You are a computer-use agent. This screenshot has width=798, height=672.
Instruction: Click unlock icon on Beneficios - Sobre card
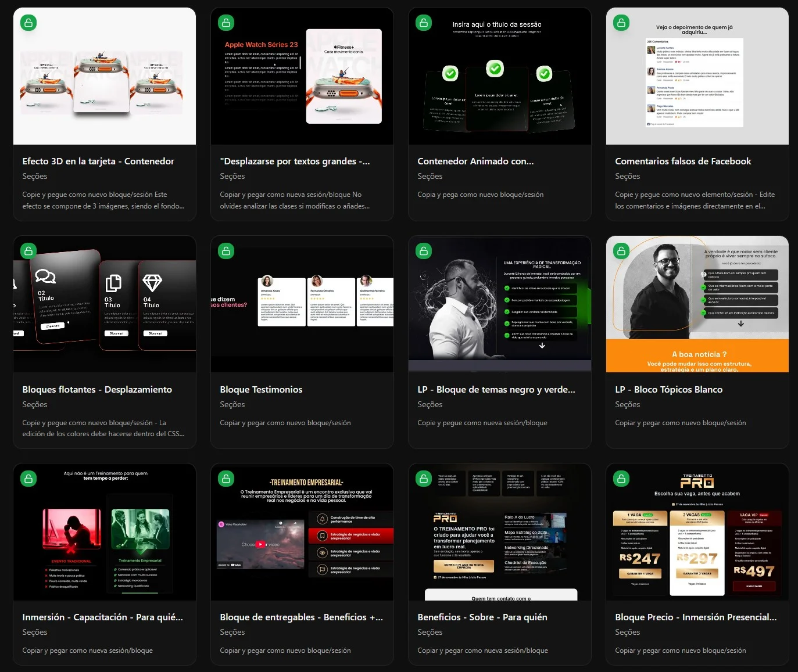(x=424, y=479)
